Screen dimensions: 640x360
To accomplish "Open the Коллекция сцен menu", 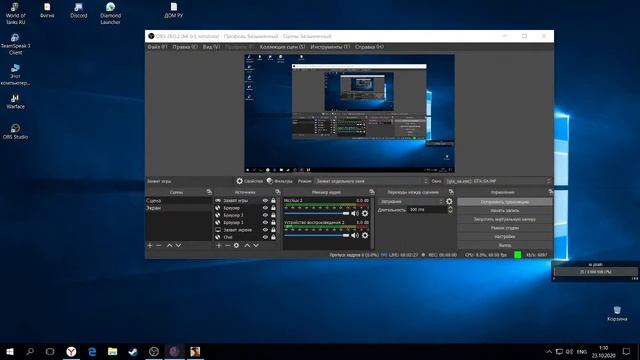I will tap(282, 47).
